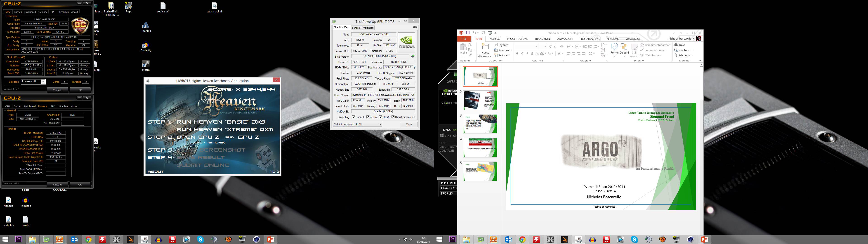Open the nicholas boscarello account dropdown
This screenshot has height=244, width=868.
(x=681, y=39)
